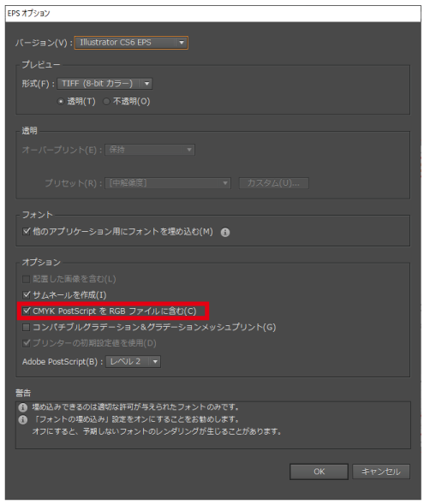Open the プリセット dropdown showing 中解像度
Image resolution: width=424 pixels, height=504 pixels.
[x=168, y=183]
